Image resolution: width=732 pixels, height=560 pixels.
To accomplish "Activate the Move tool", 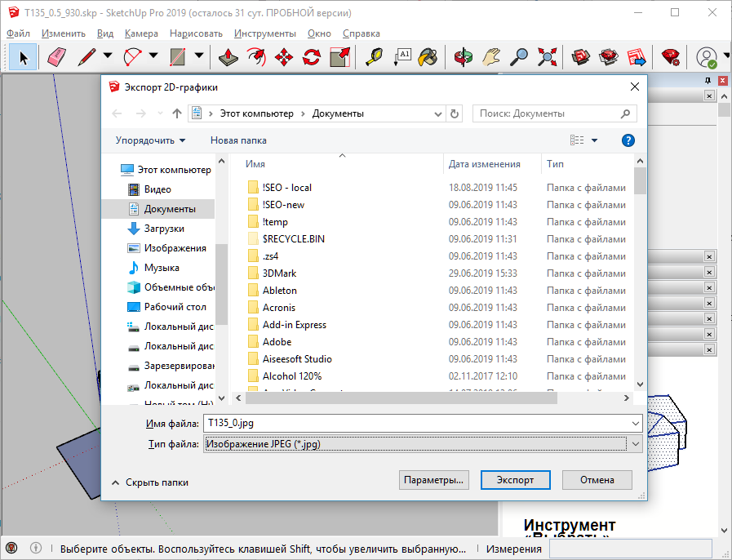I will (x=284, y=56).
